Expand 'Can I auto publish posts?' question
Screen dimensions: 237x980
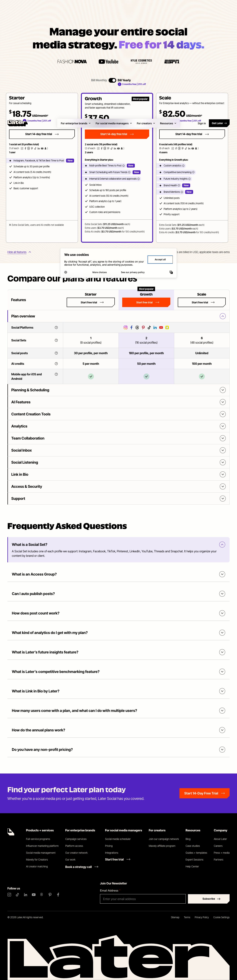tap(222, 594)
